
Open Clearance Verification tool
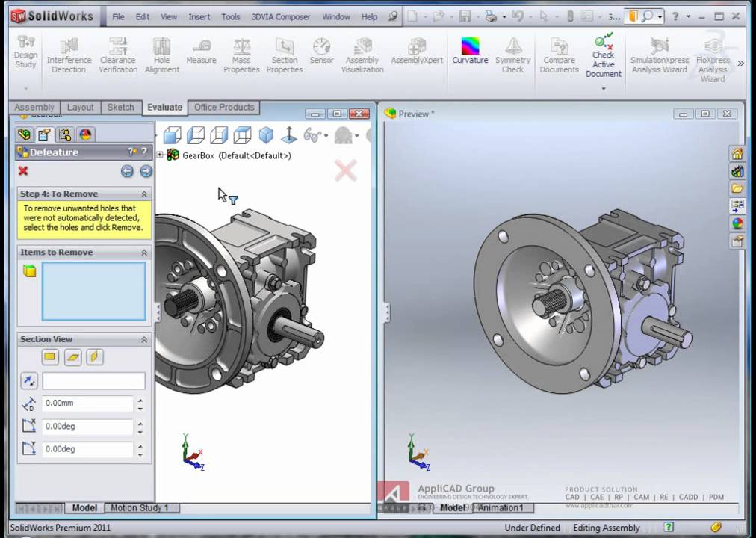tap(117, 56)
